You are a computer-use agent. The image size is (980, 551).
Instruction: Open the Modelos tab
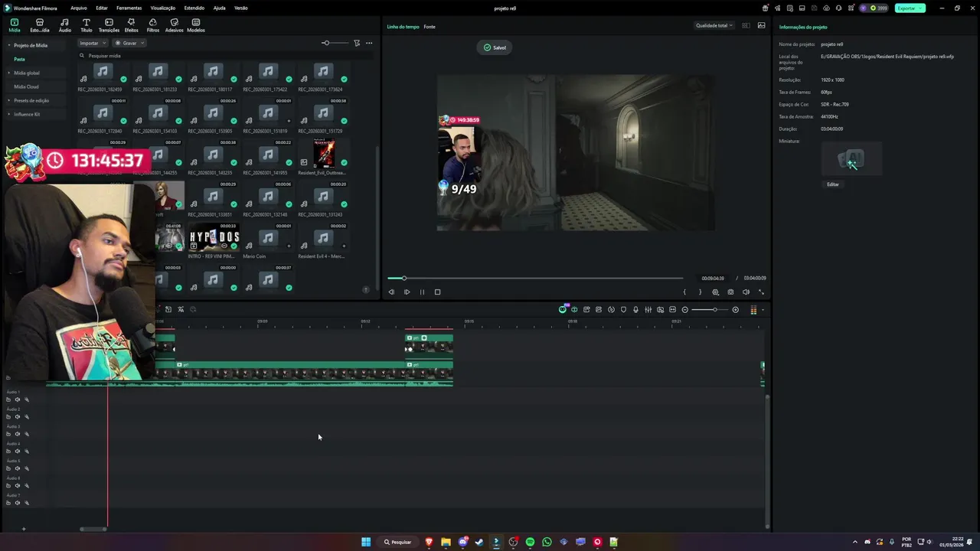(196, 25)
